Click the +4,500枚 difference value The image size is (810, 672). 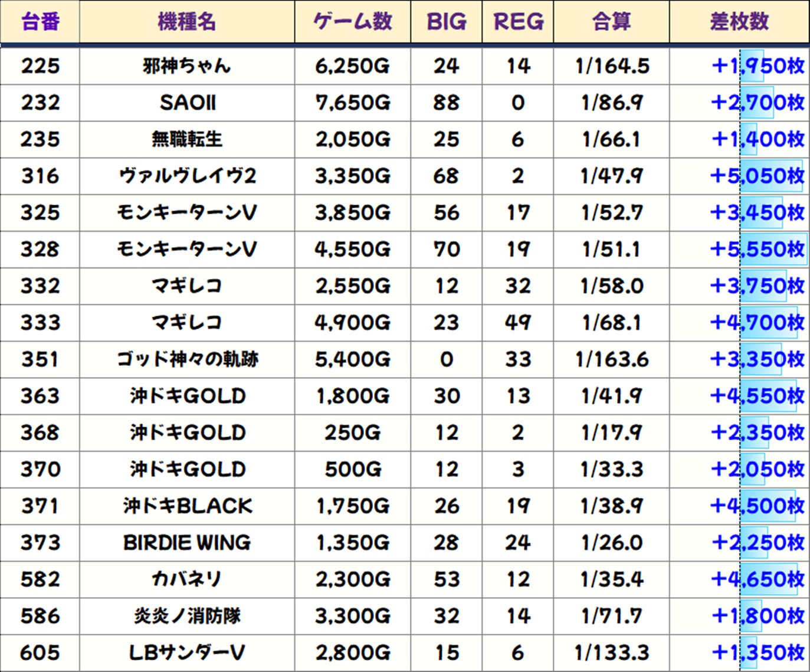pyautogui.click(x=758, y=506)
